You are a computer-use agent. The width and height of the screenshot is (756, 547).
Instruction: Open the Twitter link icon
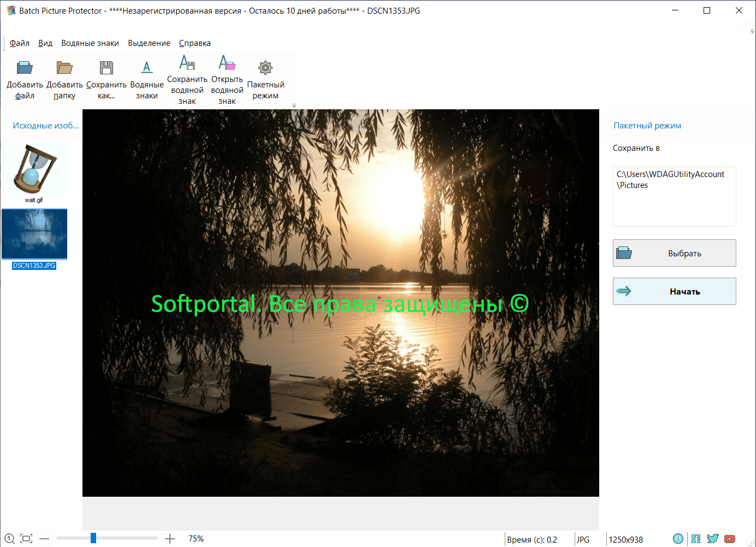713,539
